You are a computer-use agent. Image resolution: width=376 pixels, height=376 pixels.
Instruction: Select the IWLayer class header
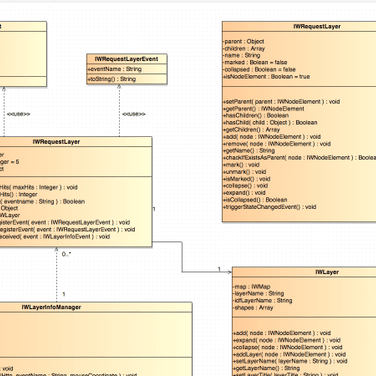tap(327, 272)
